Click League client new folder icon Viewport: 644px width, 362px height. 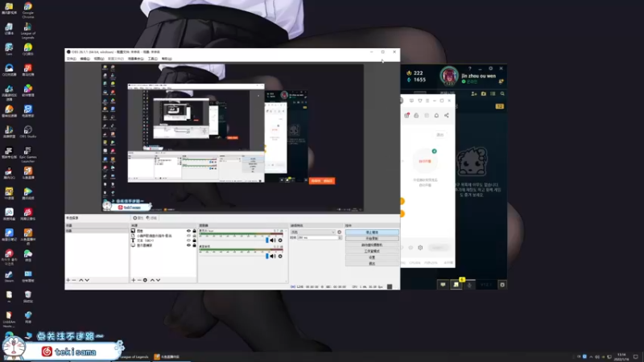point(484,94)
